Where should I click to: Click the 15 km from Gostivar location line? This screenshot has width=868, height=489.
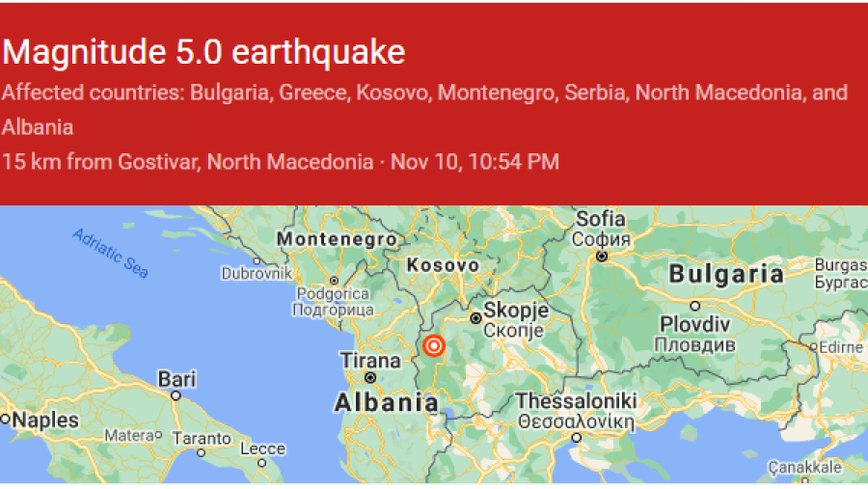[280, 162]
